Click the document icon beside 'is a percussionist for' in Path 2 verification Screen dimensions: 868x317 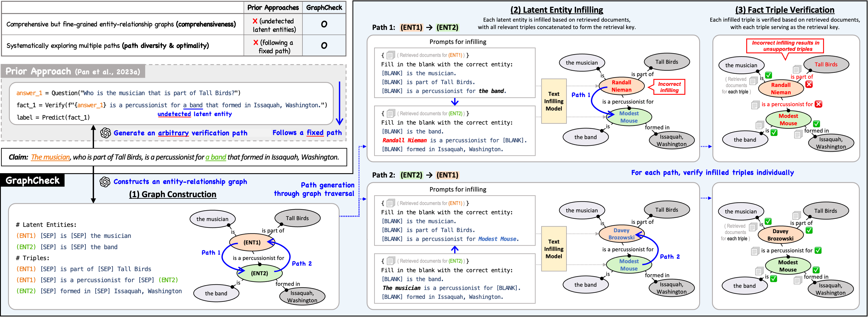(755, 251)
